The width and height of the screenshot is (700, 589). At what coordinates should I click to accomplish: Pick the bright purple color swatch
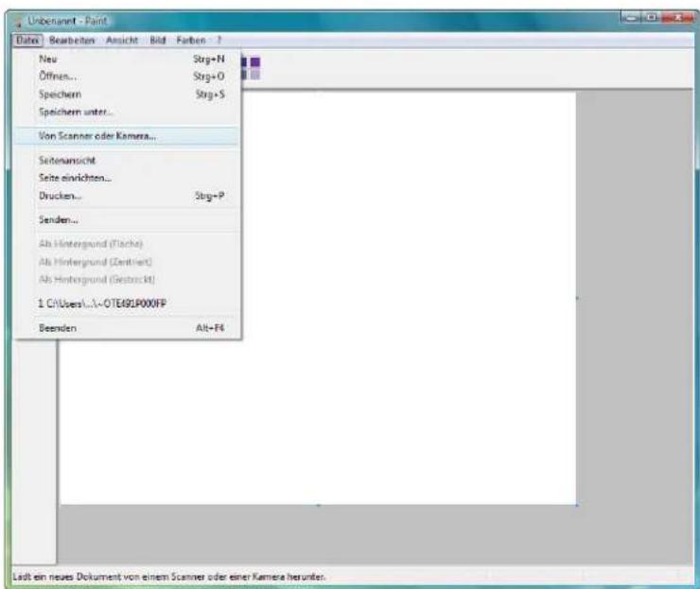[254, 61]
